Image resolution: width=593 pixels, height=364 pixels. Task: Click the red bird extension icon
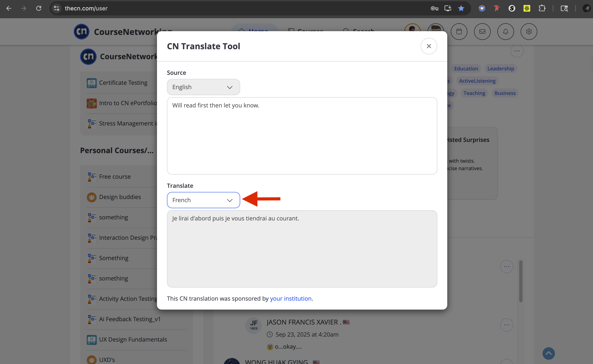(x=497, y=9)
